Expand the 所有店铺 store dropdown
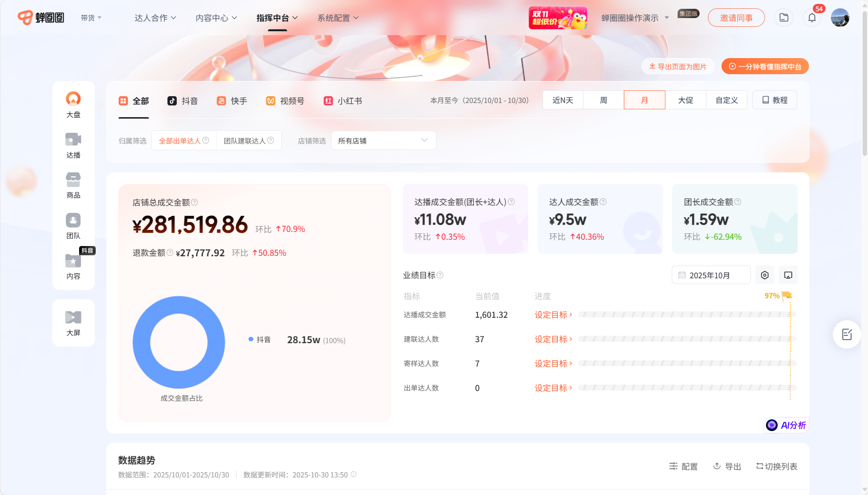 coord(383,141)
